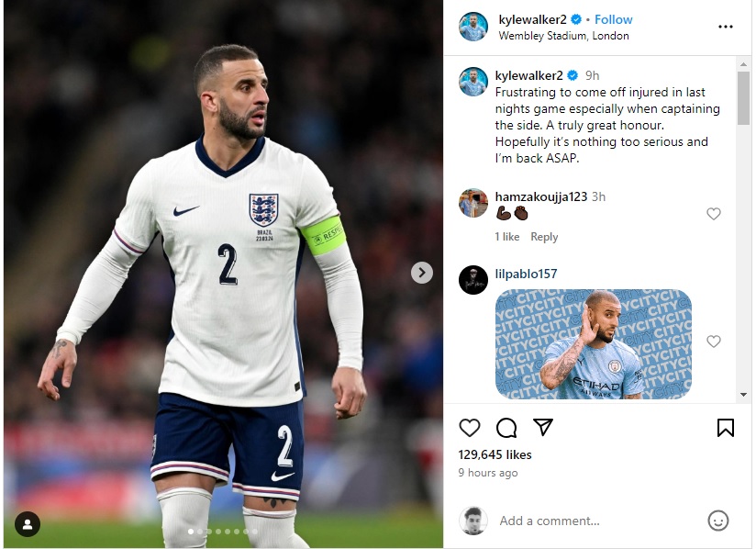756x549 pixels.
Task: Click the comments scrollbar down arrow
Action: pyautogui.click(x=743, y=395)
